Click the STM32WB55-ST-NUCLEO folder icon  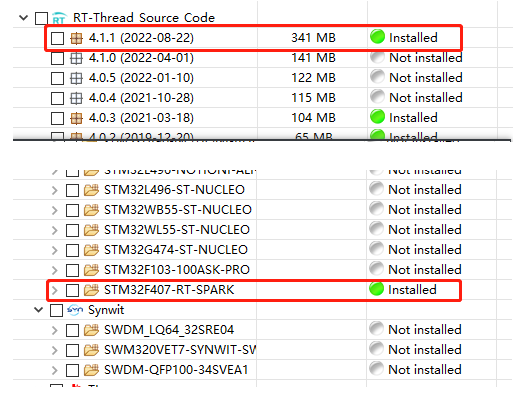(91, 210)
